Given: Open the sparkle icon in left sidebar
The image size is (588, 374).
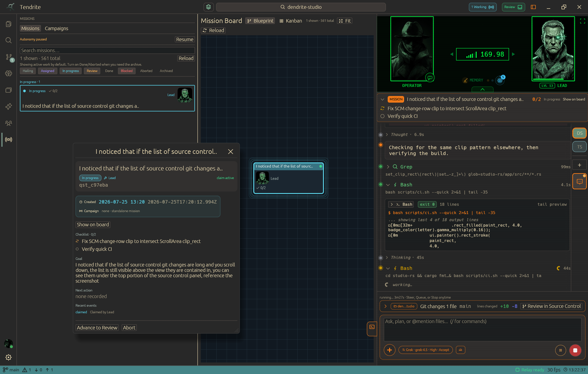Looking at the screenshot, I should (x=9, y=106).
